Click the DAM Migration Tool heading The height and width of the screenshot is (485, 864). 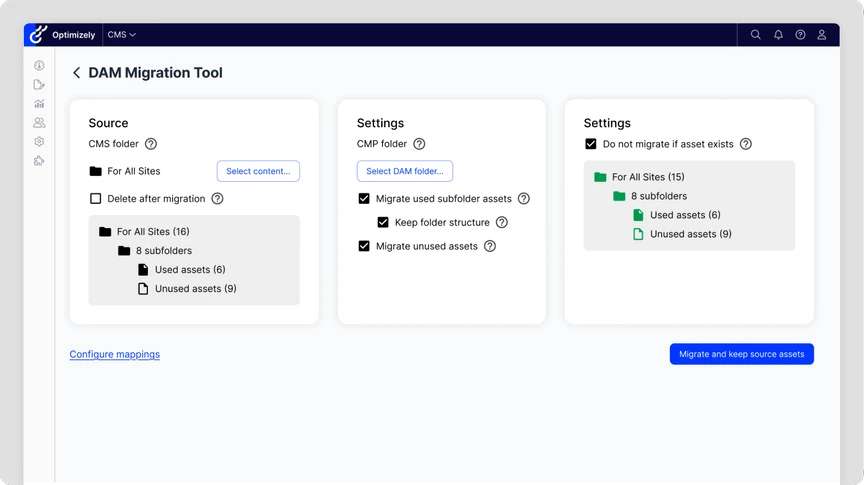[155, 73]
